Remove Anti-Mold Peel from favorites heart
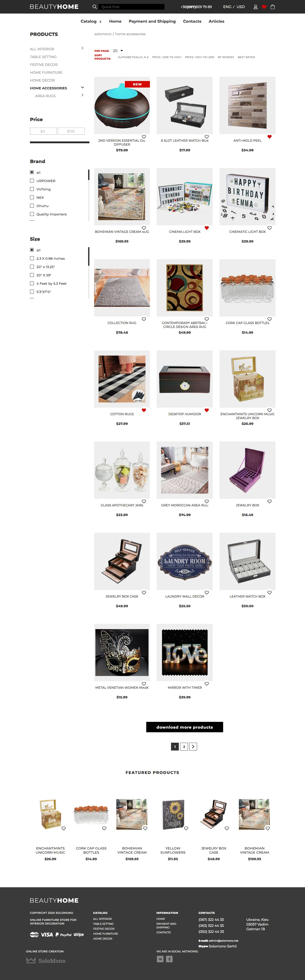The width and height of the screenshot is (305, 980). 270,137
